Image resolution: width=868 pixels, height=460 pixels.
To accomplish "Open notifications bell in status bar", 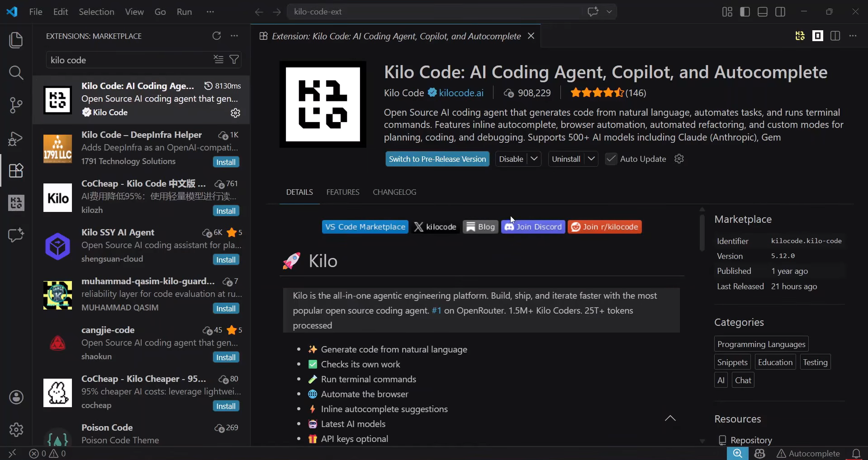I will [x=856, y=453].
